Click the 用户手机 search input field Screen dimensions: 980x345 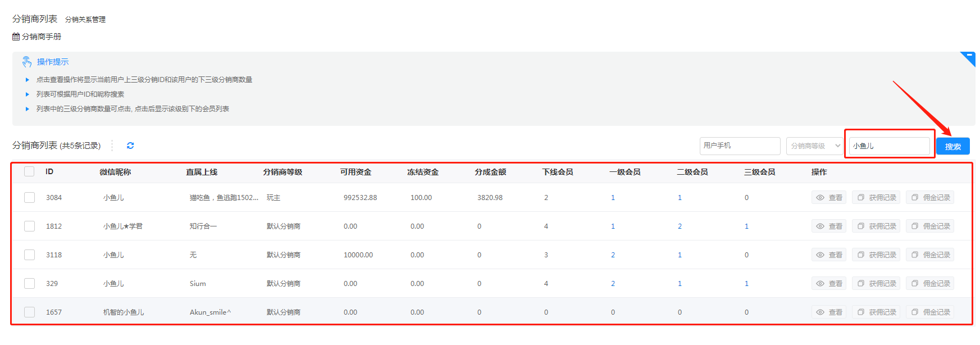(x=740, y=146)
